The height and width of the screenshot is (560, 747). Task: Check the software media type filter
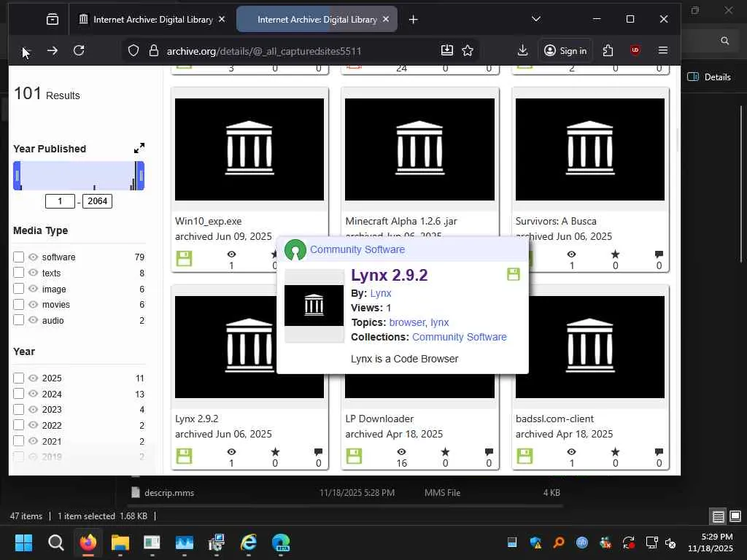[x=18, y=257]
